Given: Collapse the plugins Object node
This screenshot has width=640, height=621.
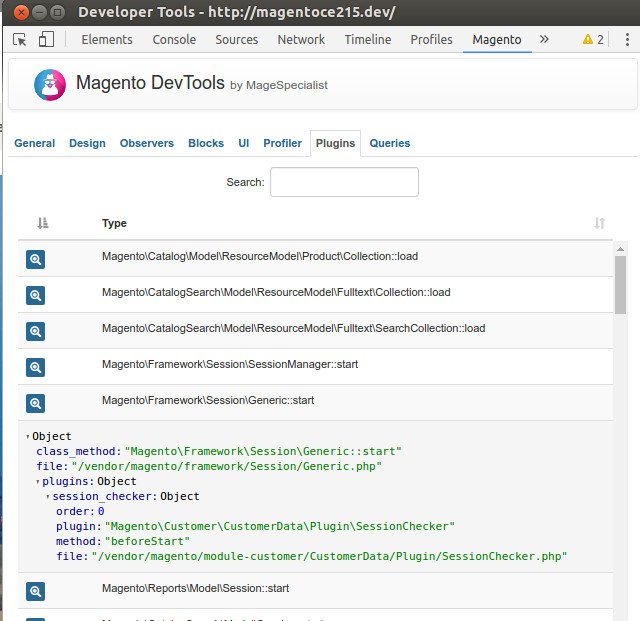Looking at the screenshot, I should coord(38,482).
